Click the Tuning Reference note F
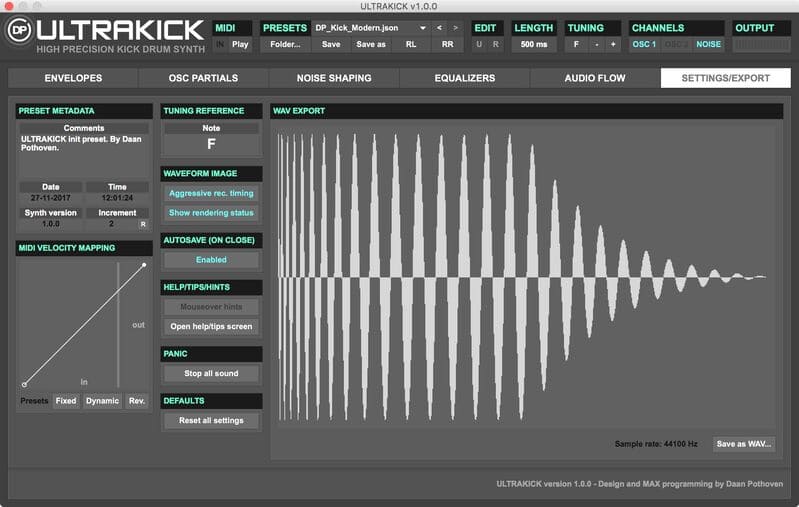This screenshot has height=507, width=799. pyautogui.click(x=211, y=144)
